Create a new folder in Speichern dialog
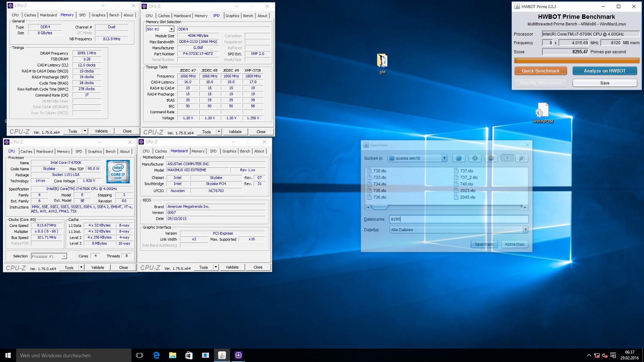Screen dimensions: 644x362 491,158
